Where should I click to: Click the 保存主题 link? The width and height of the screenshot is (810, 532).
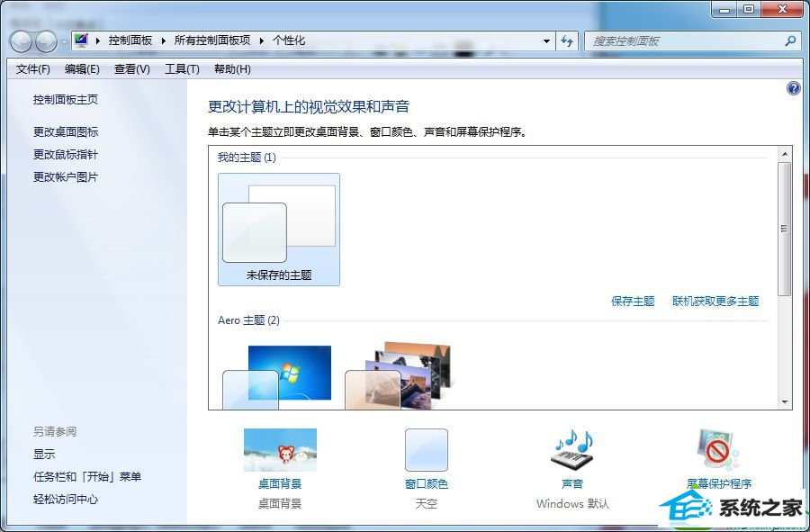pyautogui.click(x=633, y=302)
